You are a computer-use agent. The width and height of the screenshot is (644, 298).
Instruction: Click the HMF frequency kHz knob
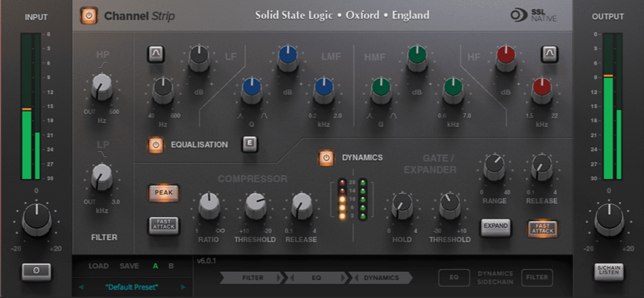click(453, 90)
